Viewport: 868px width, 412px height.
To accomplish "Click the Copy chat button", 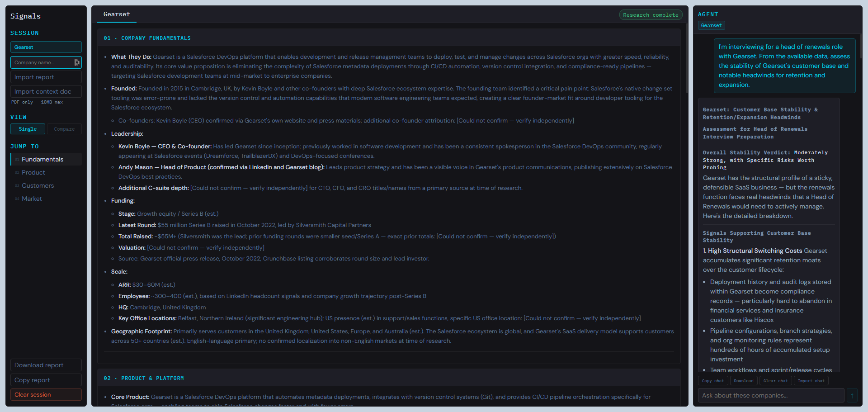I will (x=713, y=381).
